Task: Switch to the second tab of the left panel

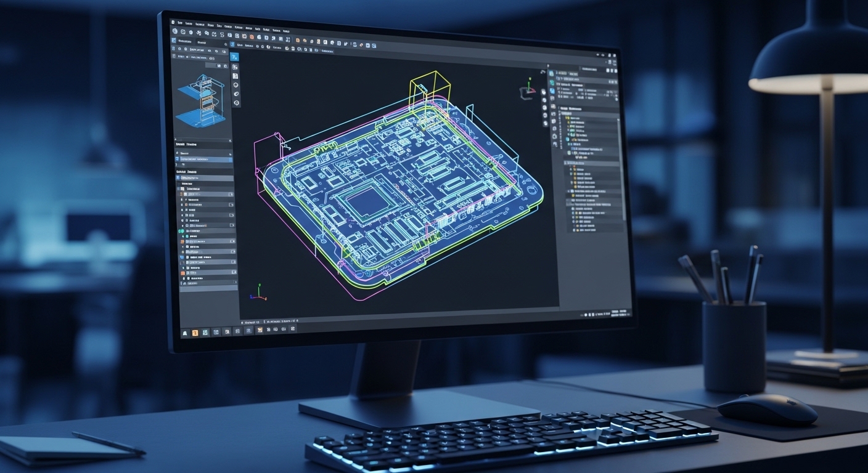Action: [202, 41]
